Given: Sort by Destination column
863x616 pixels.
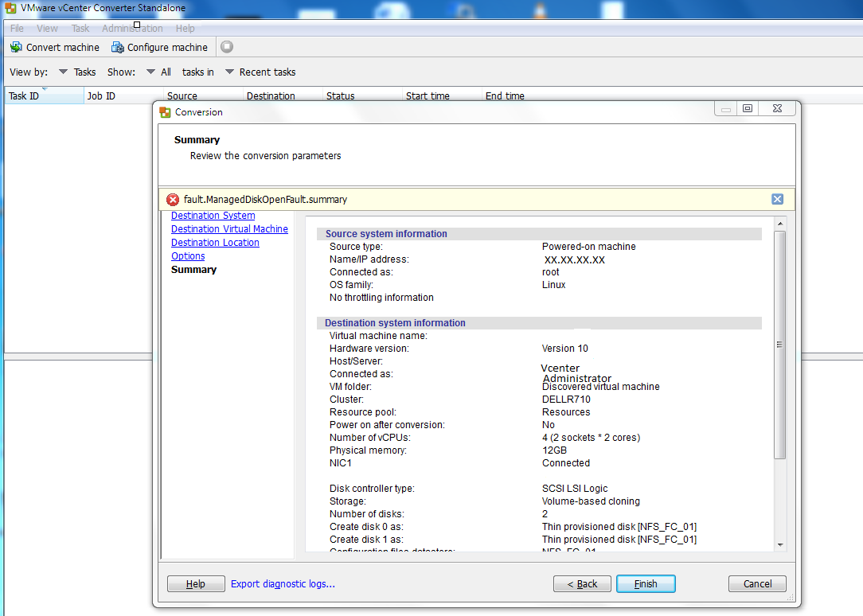Looking at the screenshot, I should pyautogui.click(x=283, y=96).
